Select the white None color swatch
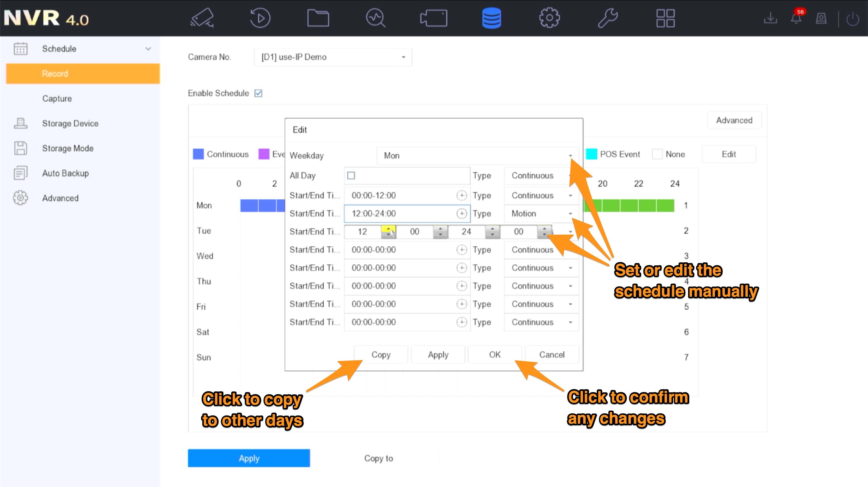Viewport: 868px width, 487px height. 657,154
